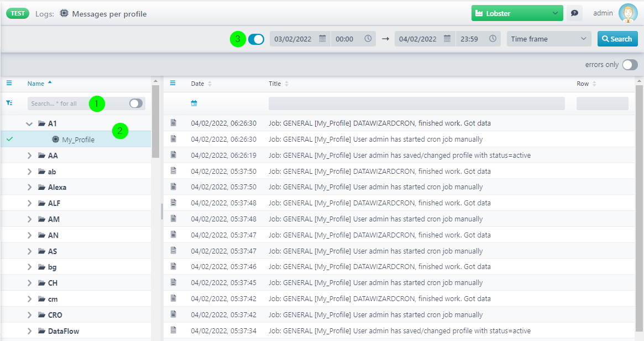
Task: Focus the profile Search field
Action: click(78, 104)
